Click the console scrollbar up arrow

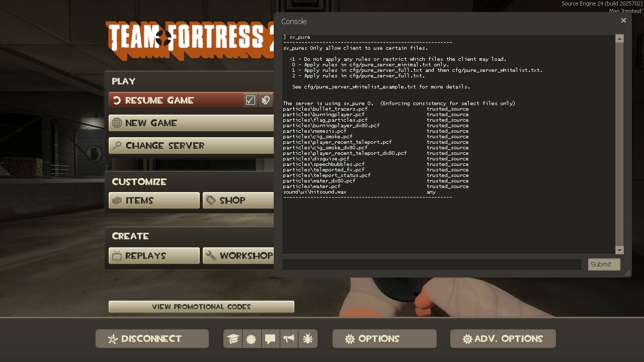pos(619,39)
